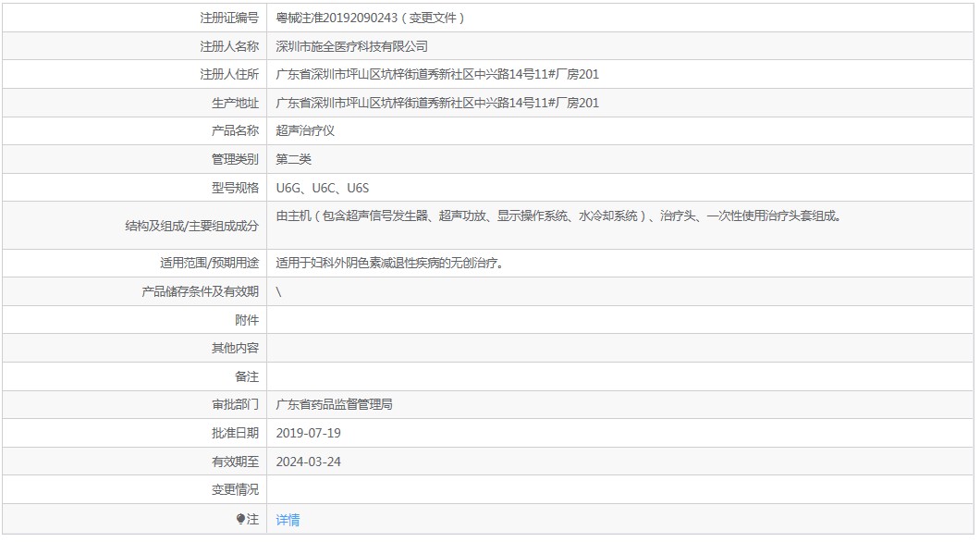
Task: Select model values U6G、U6C、U6S
Action: tap(323, 188)
